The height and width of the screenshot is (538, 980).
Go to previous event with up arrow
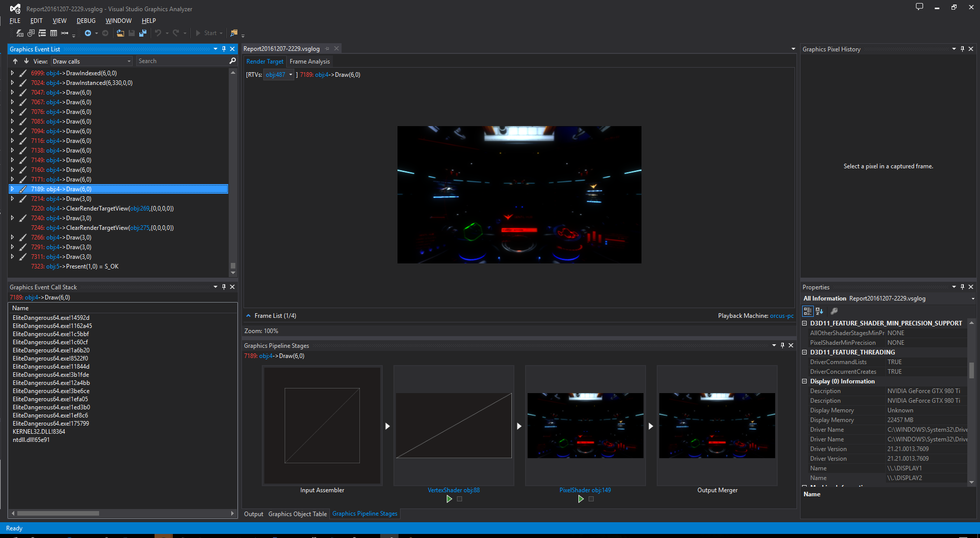15,61
